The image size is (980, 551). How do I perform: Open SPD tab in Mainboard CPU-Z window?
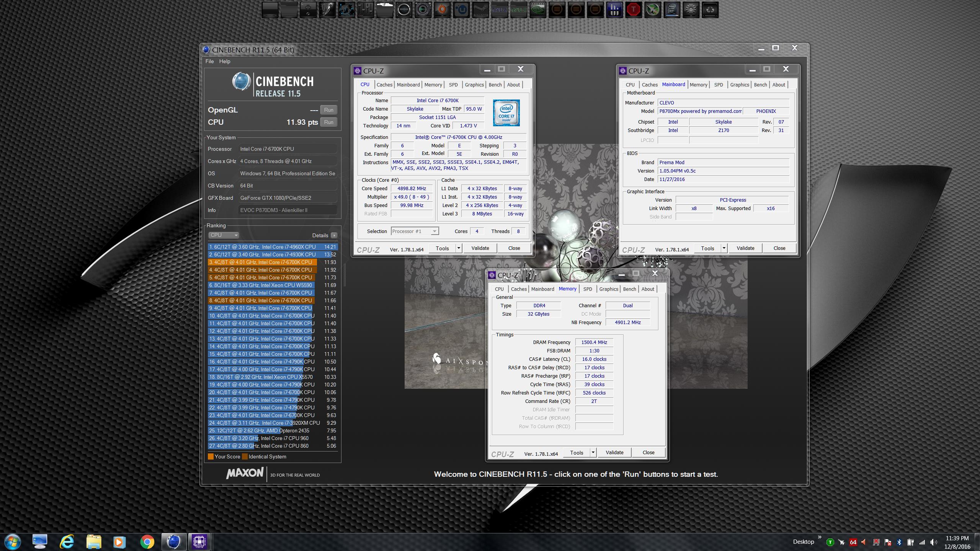tap(719, 85)
